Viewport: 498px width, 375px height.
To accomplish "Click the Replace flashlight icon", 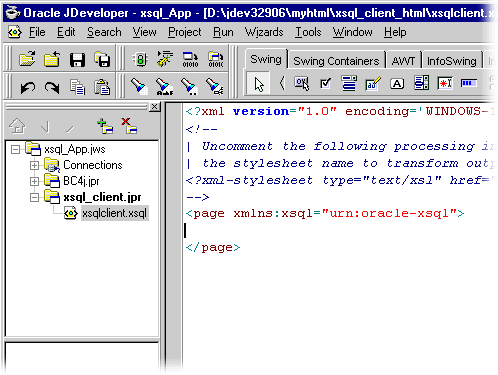I will click(190, 86).
